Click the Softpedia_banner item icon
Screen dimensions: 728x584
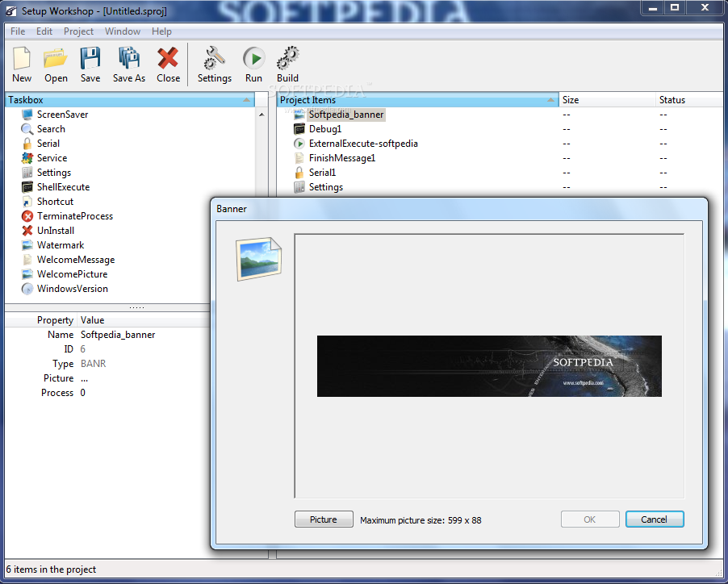(299, 115)
